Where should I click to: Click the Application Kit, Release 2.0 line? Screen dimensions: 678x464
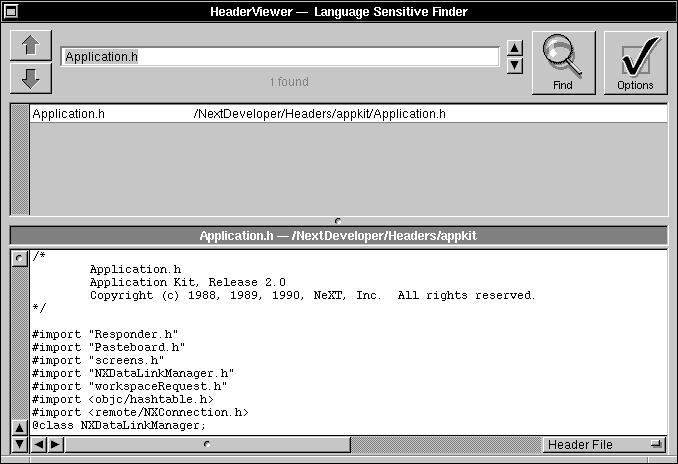click(188, 282)
